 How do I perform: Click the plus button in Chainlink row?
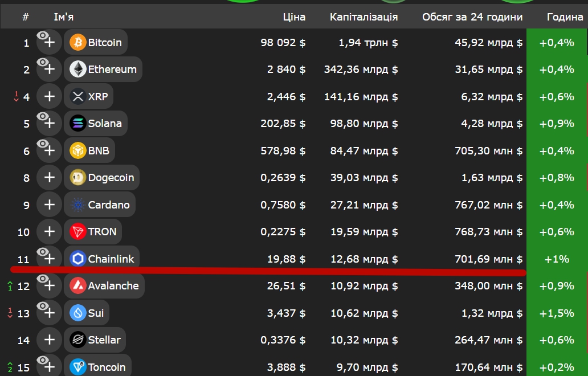[49, 258]
